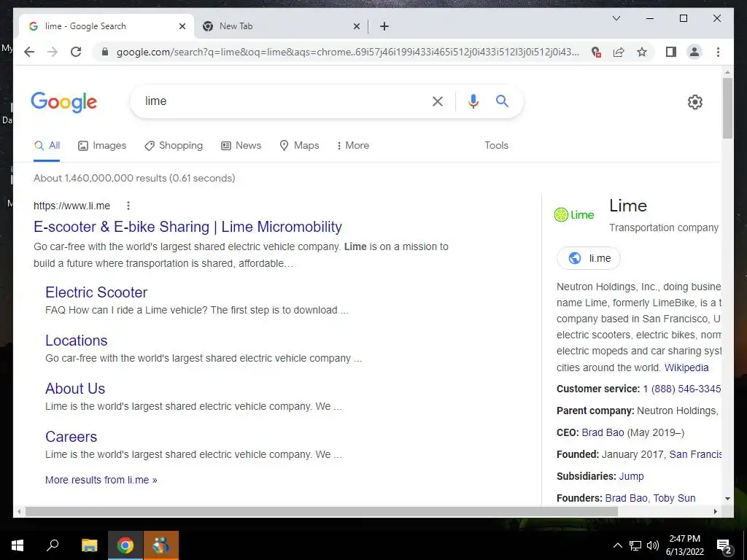Visit li.me via knowledge panel button
This screenshot has width=747, height=560.
(589, 258)
